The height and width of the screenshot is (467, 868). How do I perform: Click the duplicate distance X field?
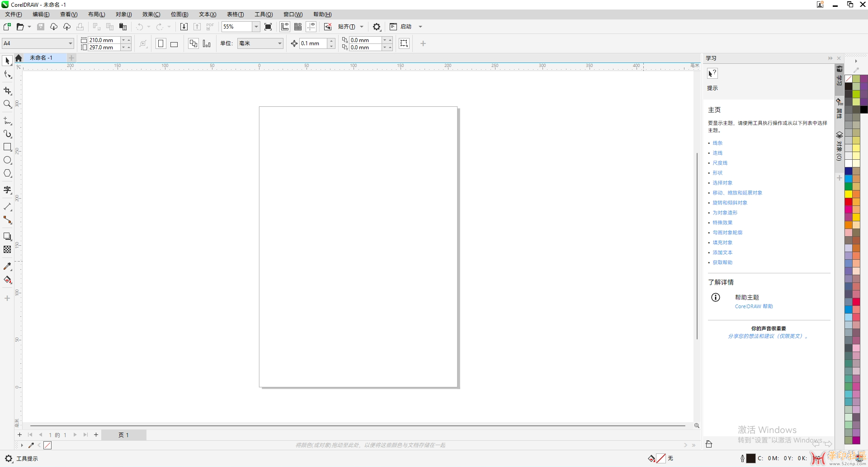(x=364, y=40)
